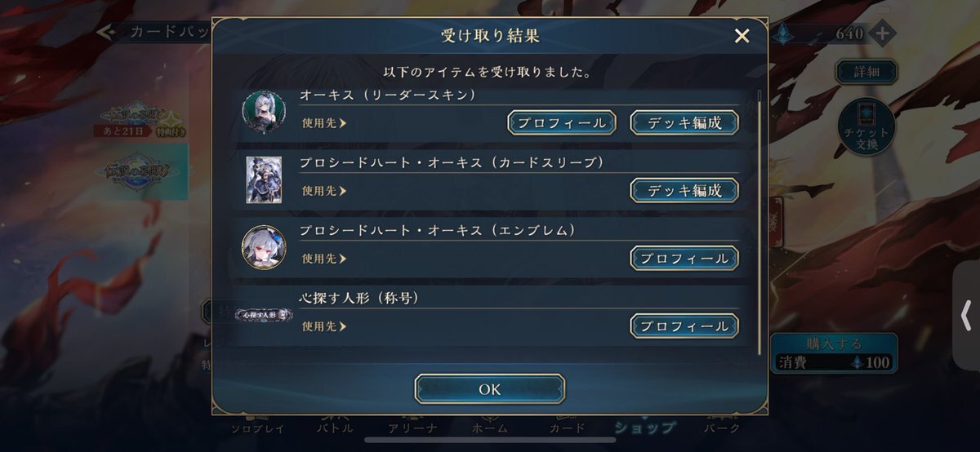Open プロフィール for 心探す人形 title
The width and height of the screenshot is (980, 452).
pyautogui.click(x=684, y=326)
